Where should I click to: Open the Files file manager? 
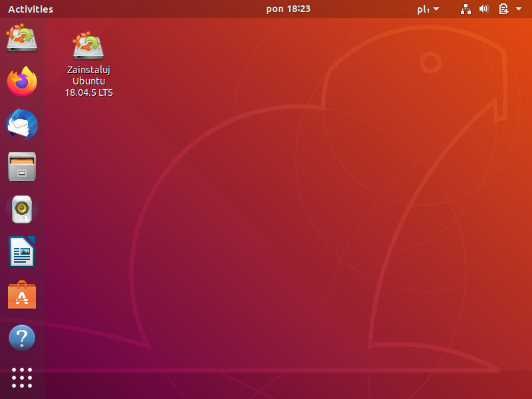(x=22, y=167)
